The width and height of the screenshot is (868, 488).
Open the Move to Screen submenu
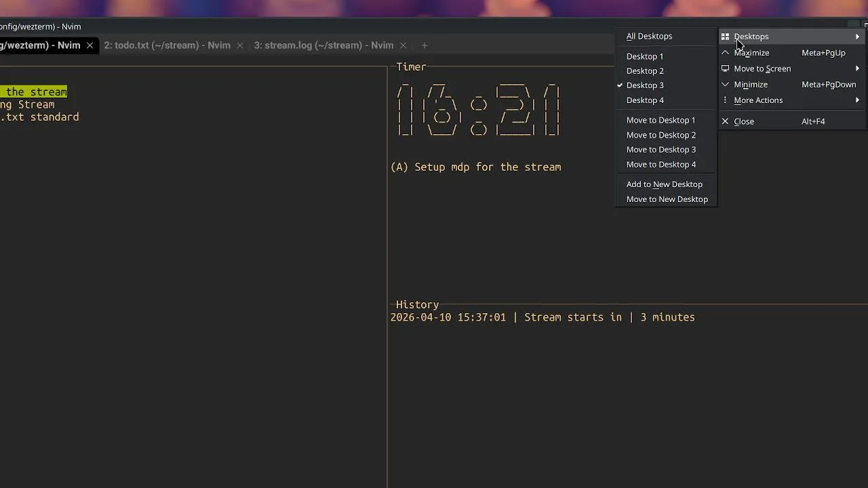792,68
